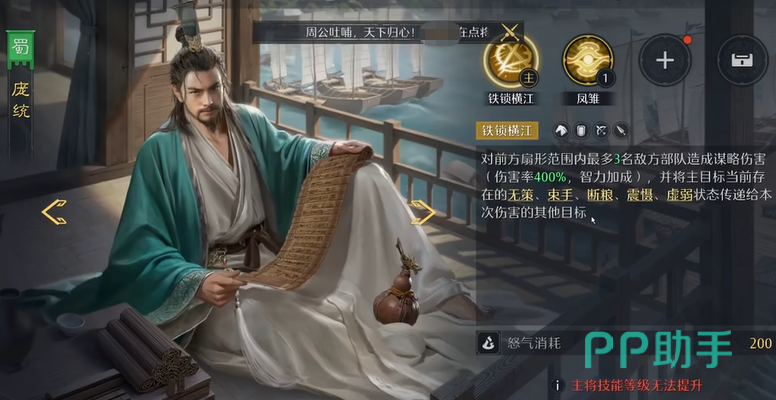Tap the shield troop-type icon
This screenshot has height=400, width=776.
pyautogui.click(x=581, y=131)
